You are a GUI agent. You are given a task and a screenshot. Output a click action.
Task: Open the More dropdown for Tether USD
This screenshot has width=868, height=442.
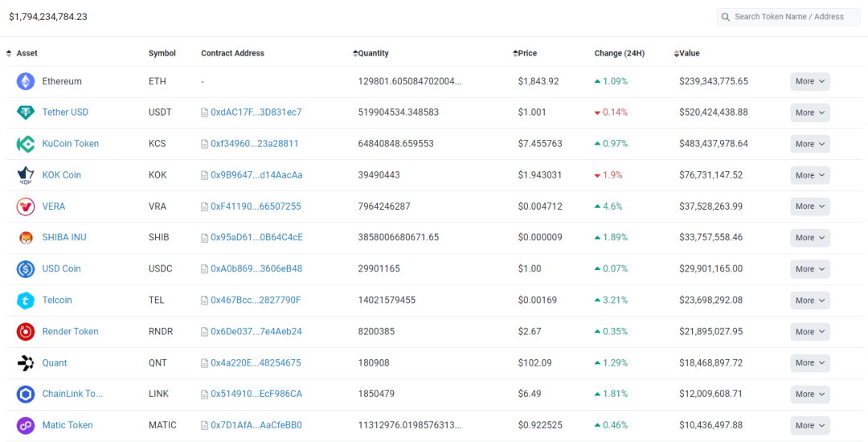point(810,113)
